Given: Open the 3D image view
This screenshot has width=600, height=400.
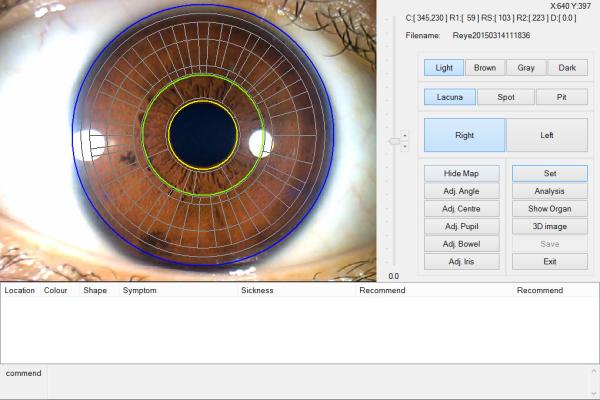Looking at the screenshot, I should point(550,226).
